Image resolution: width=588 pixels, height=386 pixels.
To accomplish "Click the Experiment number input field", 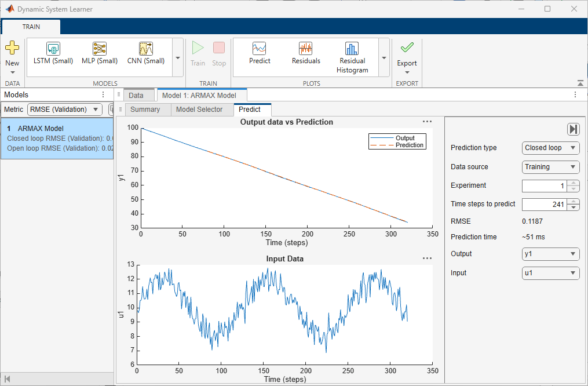I will (x=545, y=185).
